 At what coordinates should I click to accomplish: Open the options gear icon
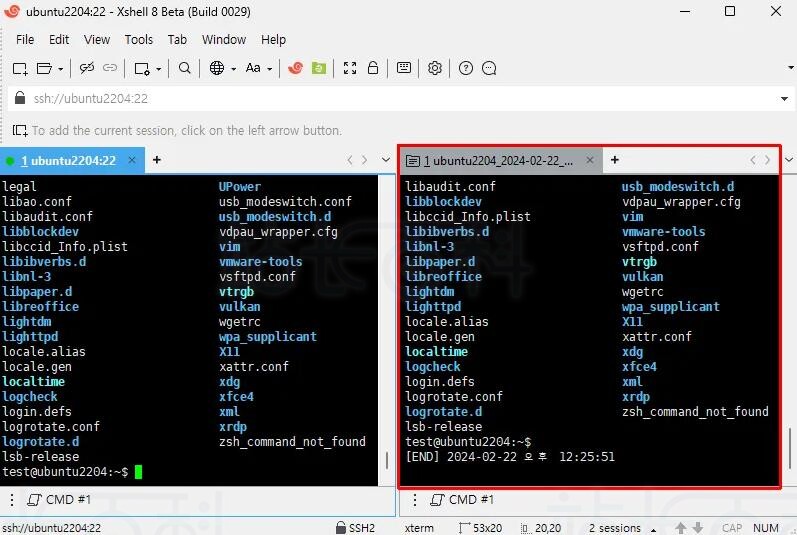(x=435, y=68)
